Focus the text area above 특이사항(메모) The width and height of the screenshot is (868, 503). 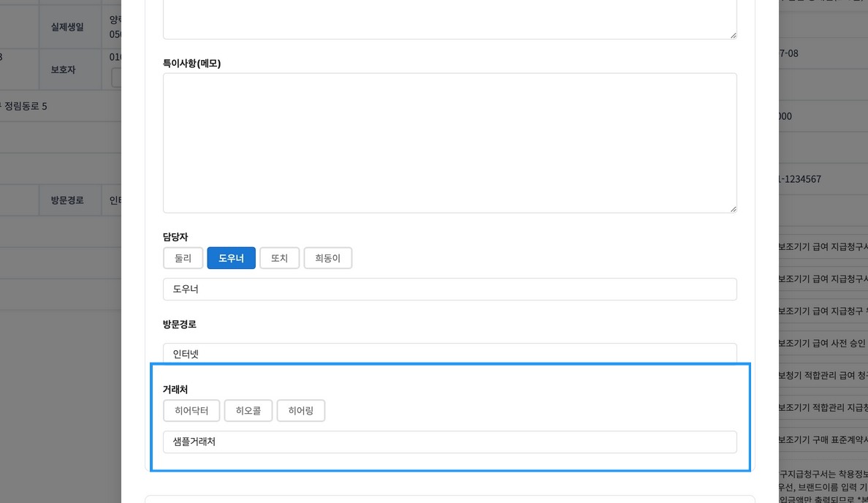pyautogui.click(x=449, y=18)
